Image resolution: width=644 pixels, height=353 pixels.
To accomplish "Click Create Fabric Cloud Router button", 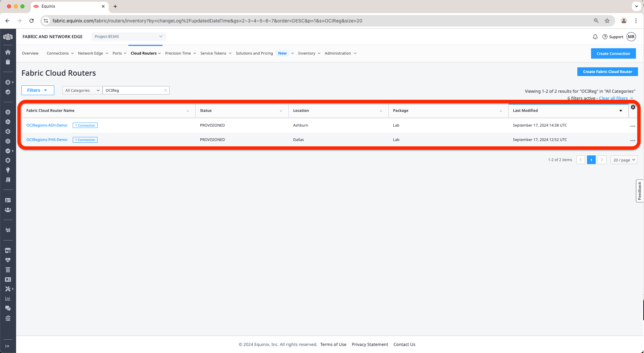I will pyautogui.click(x=607, y=72).
